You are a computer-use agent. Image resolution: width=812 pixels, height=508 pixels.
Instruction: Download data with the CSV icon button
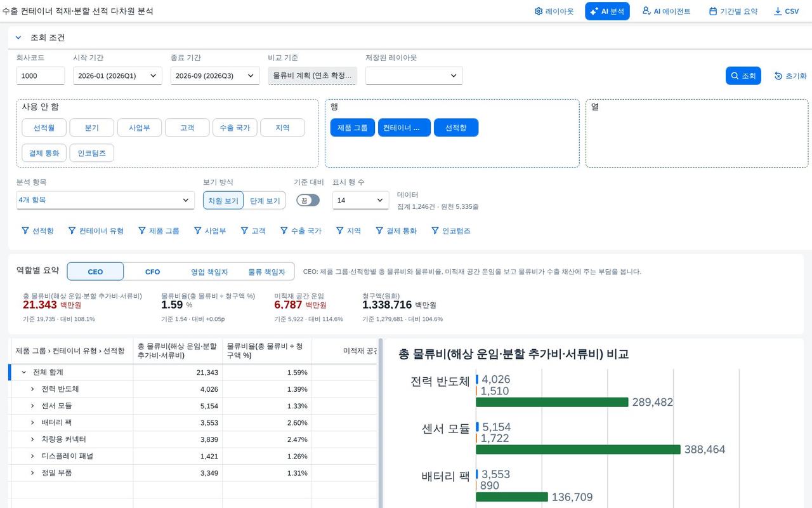786,11
